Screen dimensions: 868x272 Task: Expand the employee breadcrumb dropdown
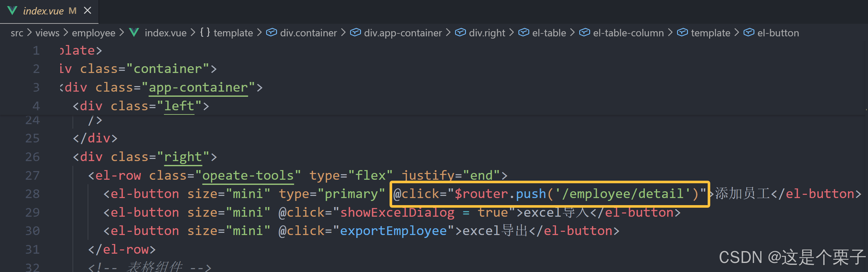tap(93, 33)
